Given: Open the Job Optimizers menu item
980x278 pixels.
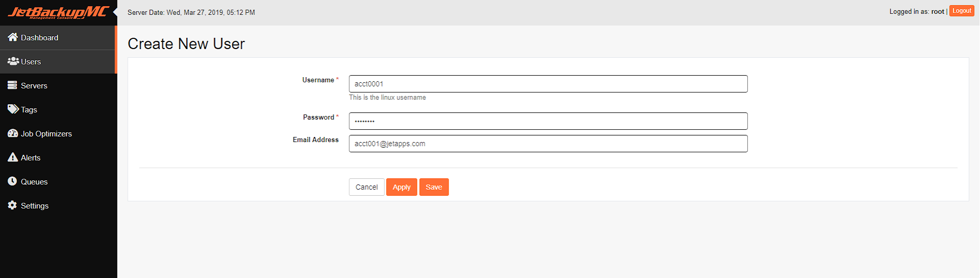Looking at the screenshot, I should [x=59, y=133].
